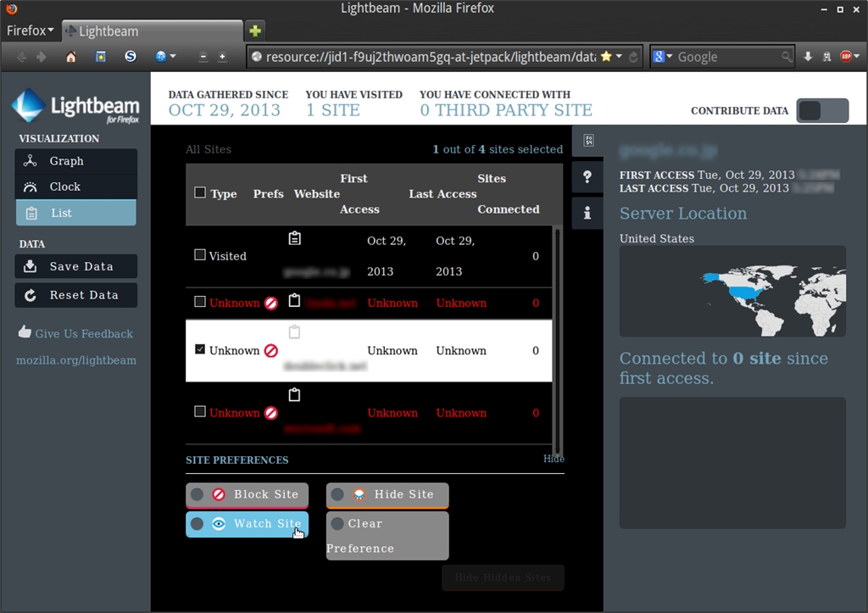The width and height of the screenshot is (868, 613).
Task: Open the Graph visualization view
Action: (x=75, y=161)
